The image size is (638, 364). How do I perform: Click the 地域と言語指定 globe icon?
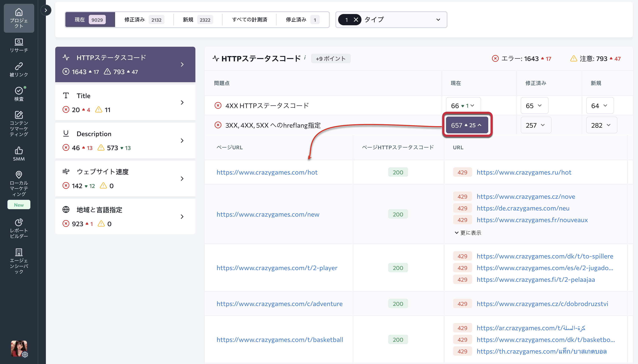click(66, 209)
